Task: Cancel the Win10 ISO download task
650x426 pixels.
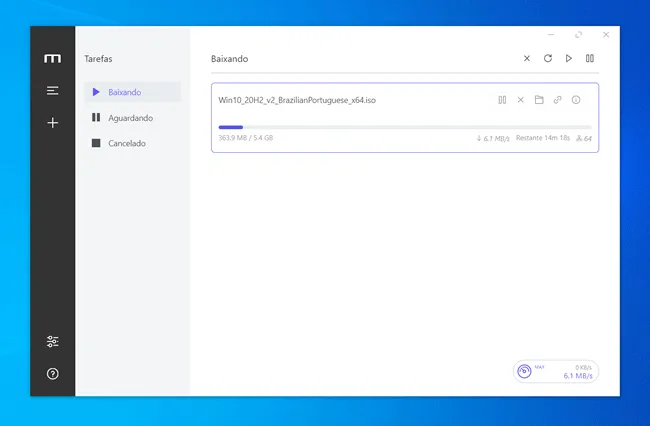Action: pyautogui.click(x=521, y=100)
